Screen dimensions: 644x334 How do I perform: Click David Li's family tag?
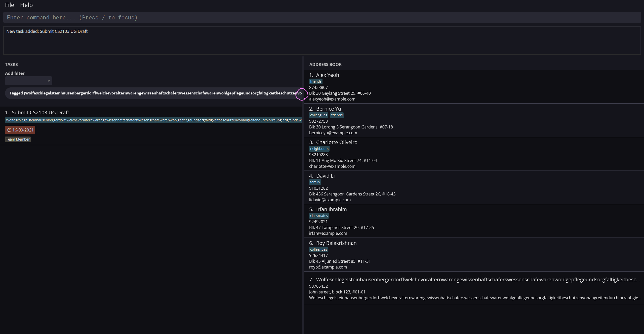point(315,182)
